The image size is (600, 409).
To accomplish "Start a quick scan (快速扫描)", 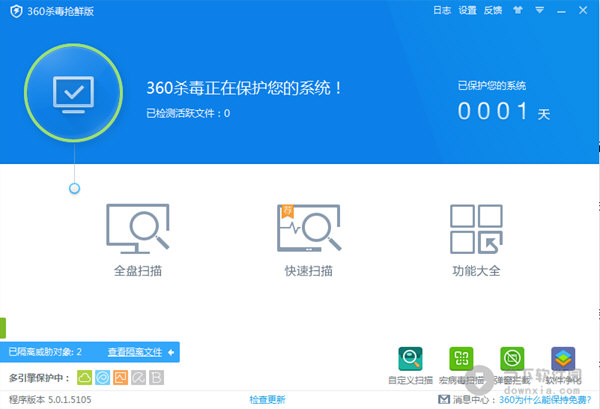I will [x=309, y=239].
